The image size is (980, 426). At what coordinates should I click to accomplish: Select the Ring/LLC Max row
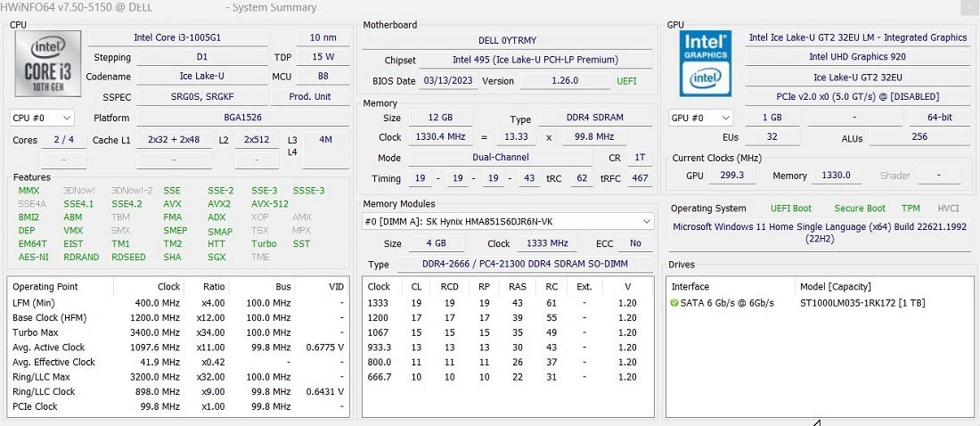click(x=178, y=377)
